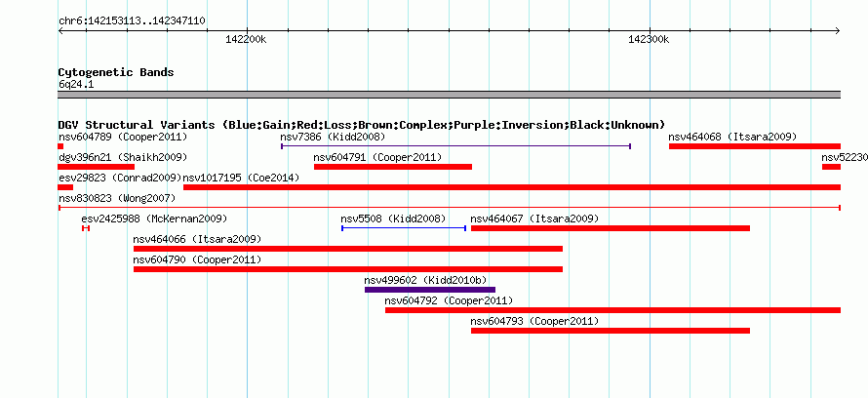
Task: Click the 142300k ruler label
Action: [x=649, y=39]
